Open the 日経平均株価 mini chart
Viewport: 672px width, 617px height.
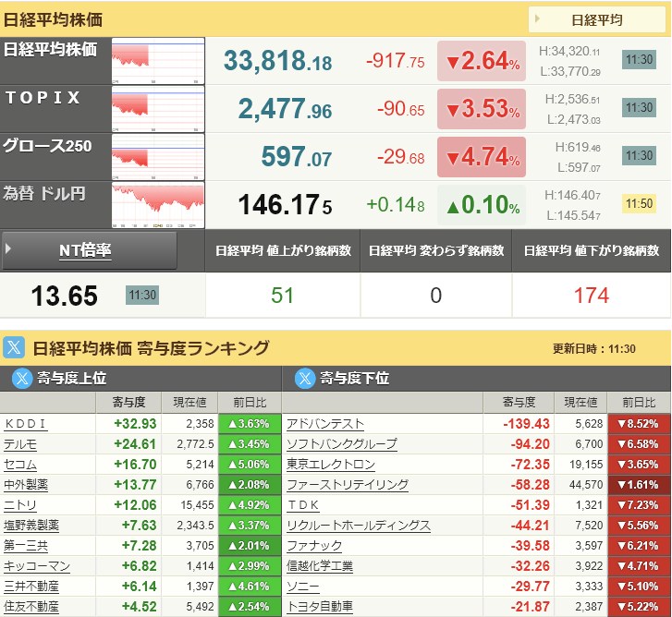[x=158, y=61]
